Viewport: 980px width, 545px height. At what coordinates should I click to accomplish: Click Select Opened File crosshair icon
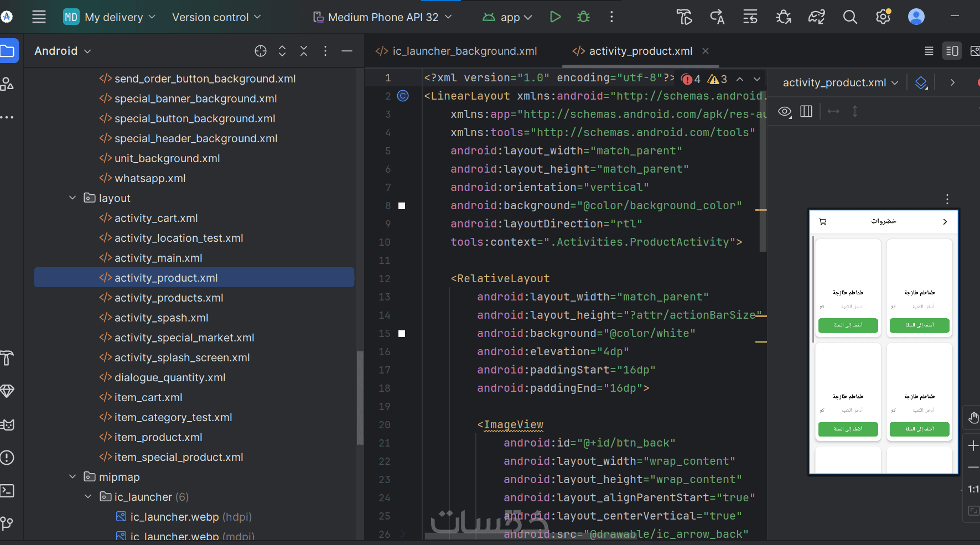click(x=261, y=51)
